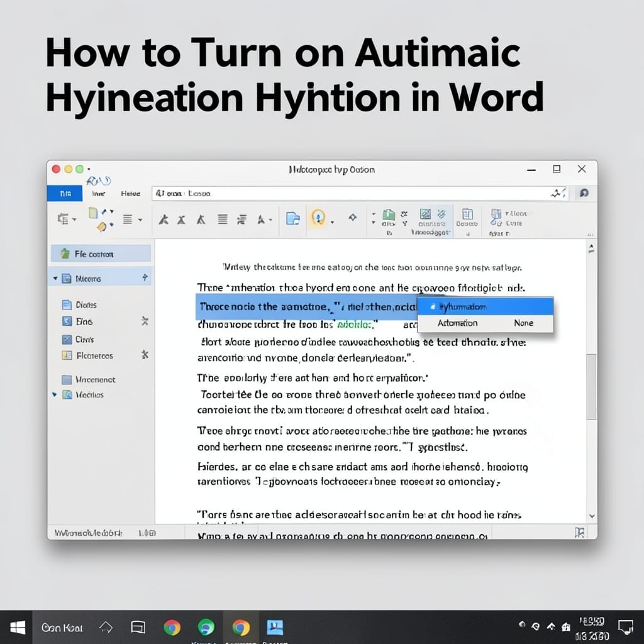The image size is (644, 644).
Task: Click scroll down arrow of document scrollbar
Action: [x=592, y=516]
